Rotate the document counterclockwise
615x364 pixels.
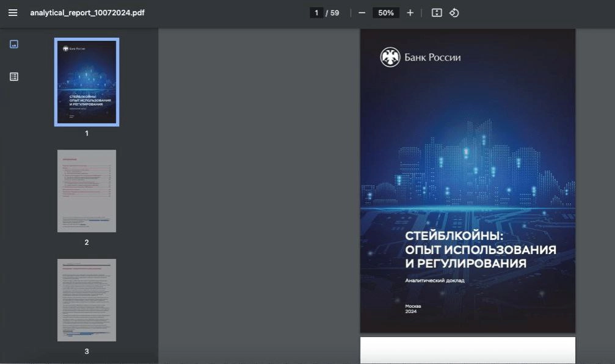pos(454,13)
